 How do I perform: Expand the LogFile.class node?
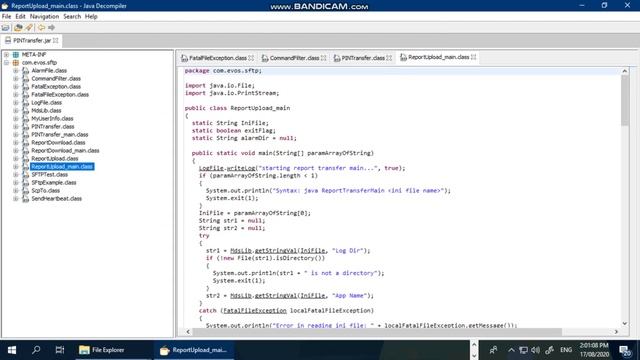pos(16,102)
